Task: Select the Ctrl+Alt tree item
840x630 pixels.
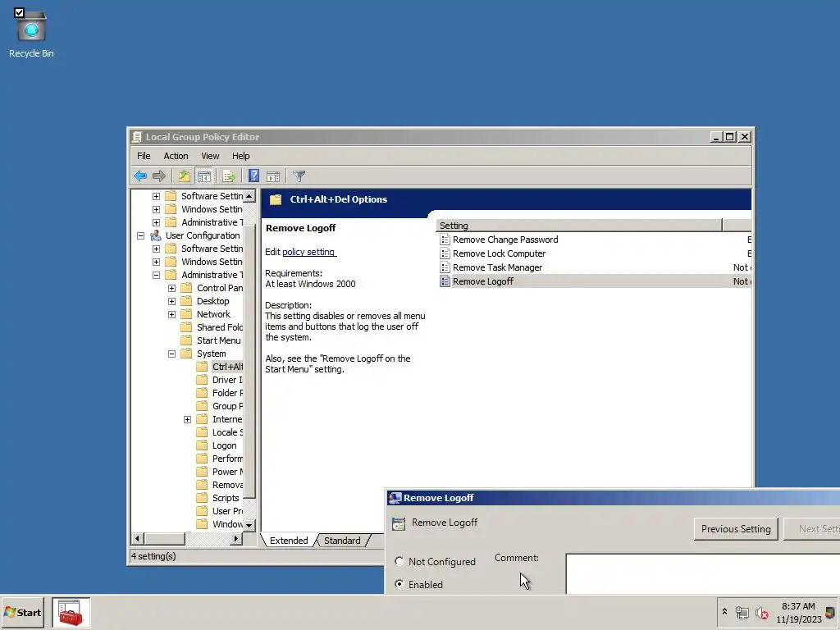Action: point(228,367)
